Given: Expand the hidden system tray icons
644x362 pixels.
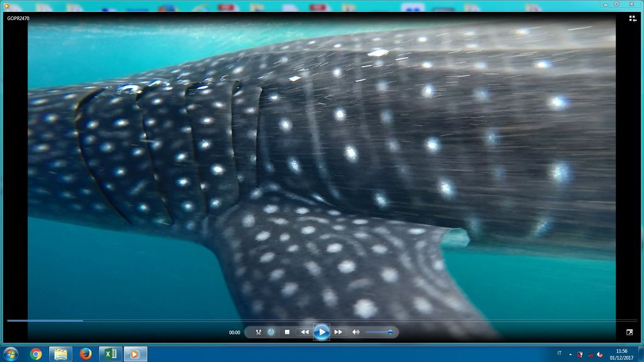Looking at the screenshot, I should 570,354.
